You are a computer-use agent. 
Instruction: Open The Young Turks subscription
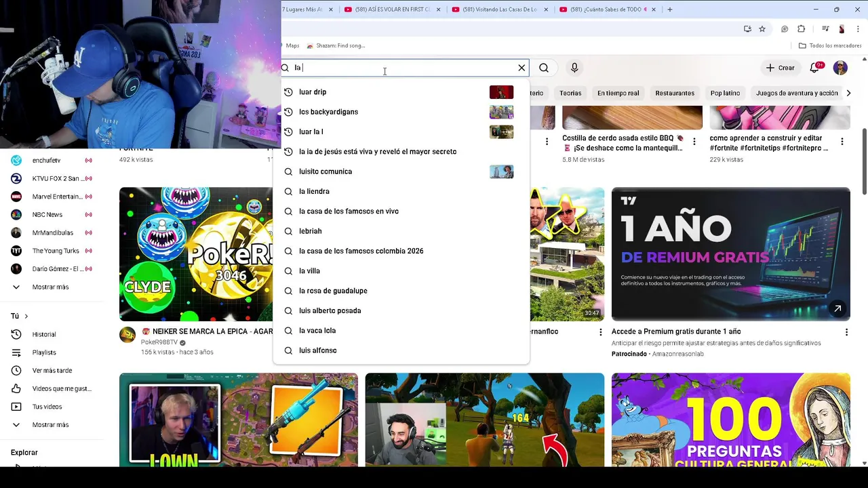coord(52,251)
